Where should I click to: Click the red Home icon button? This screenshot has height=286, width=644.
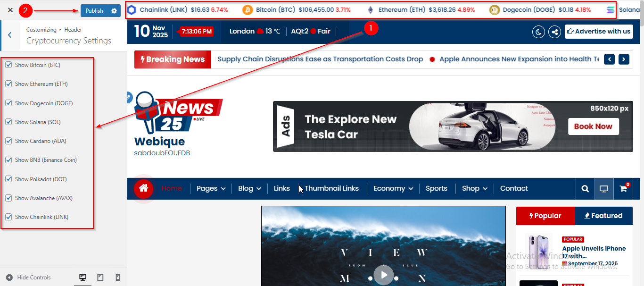point(144,188)
